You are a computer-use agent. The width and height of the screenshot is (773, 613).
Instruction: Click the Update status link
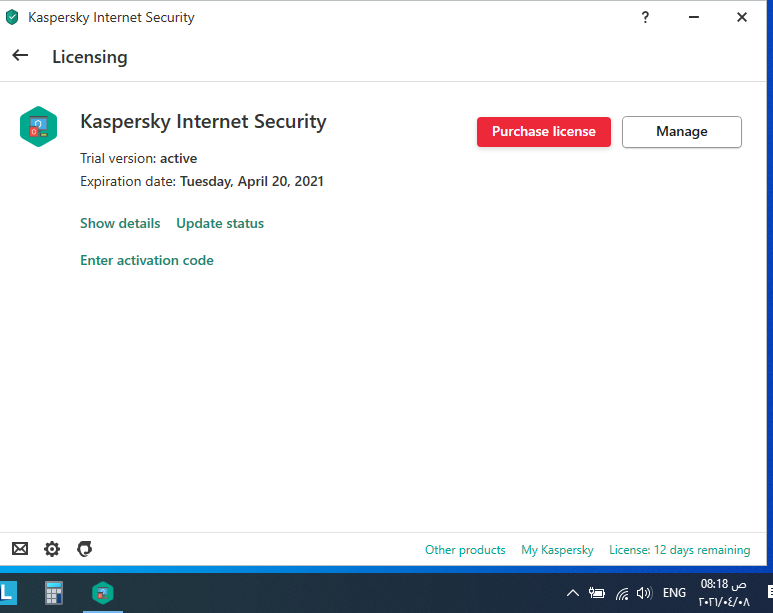(x=220, y=223)
